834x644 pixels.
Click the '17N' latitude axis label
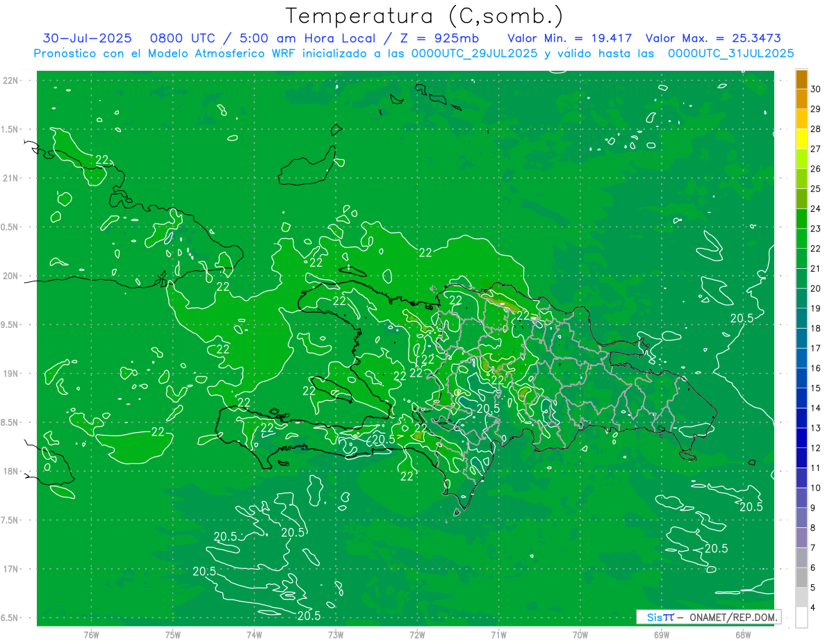point(10,569)
